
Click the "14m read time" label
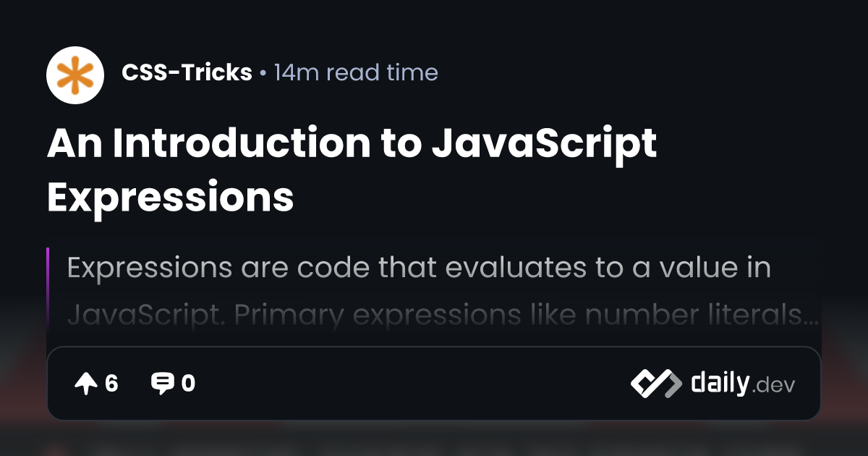[356, 73]
